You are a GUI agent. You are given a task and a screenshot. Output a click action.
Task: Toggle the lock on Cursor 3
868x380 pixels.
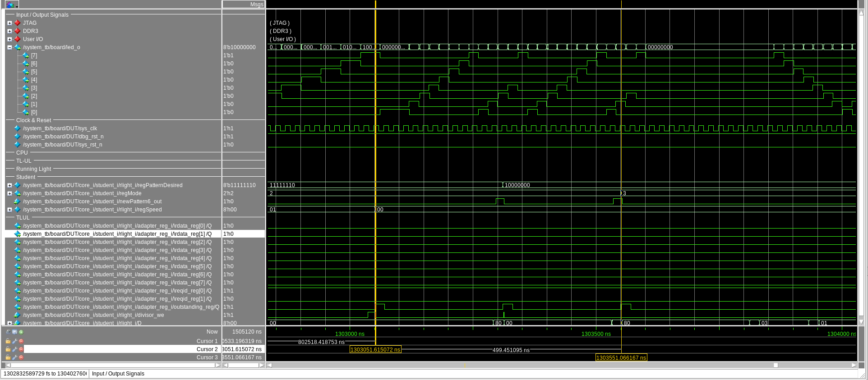click(8, 357)
